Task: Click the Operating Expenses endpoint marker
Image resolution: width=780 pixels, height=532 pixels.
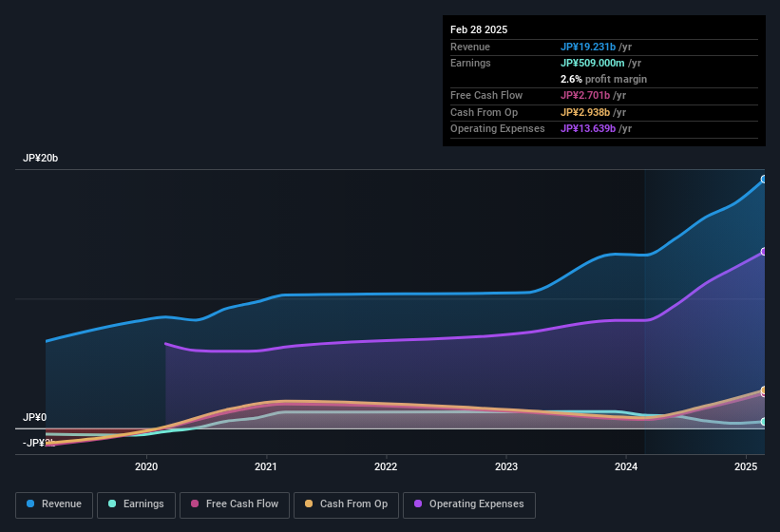Action: pos(763,252)
